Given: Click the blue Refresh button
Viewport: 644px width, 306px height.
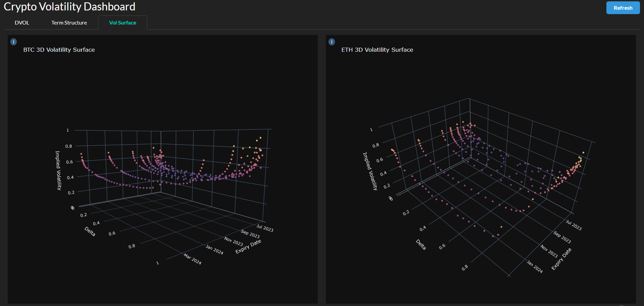Looking at the screenshot, I should [x=623, y=8].
